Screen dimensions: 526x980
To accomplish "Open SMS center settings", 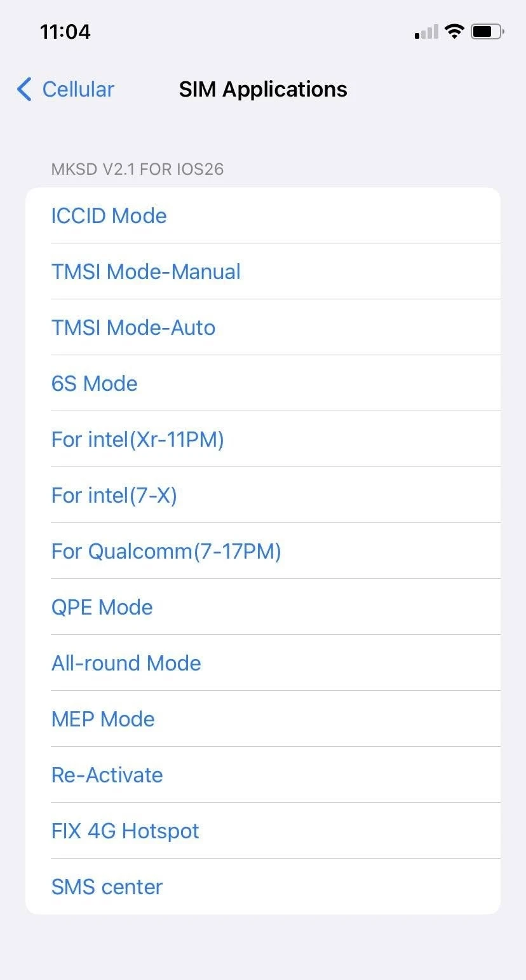I will 107,887.
